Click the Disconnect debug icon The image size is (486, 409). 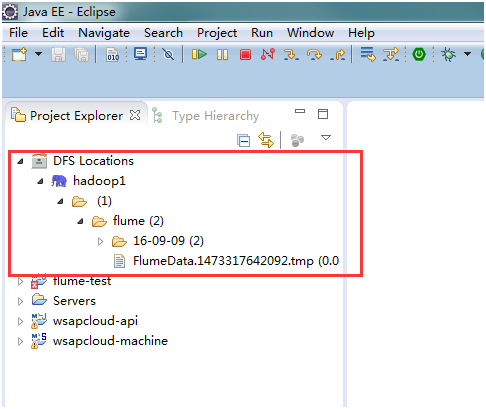[268, 54]
